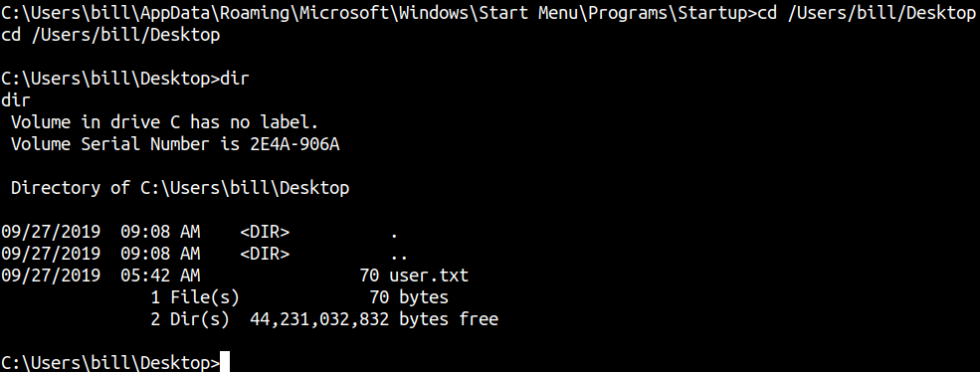Click the 'Directory of C:\Users\bill\Desktop' line
Viewport: 980px width, 372px height.
pos(180,188)
